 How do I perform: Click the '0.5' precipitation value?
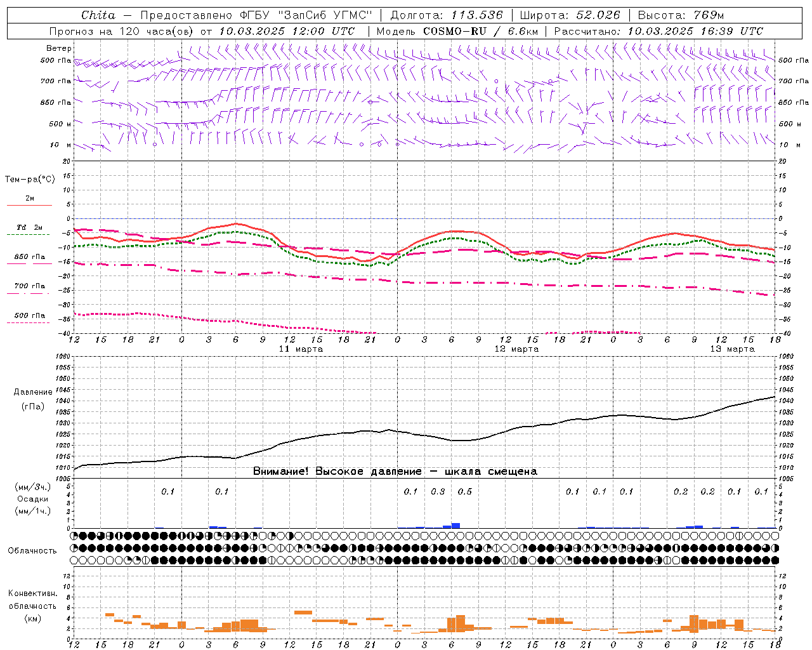[x=465, y=492]
